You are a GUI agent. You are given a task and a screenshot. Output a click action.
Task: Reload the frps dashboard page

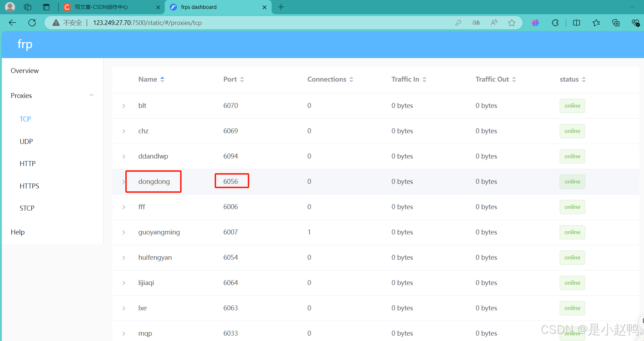(x=32, y=23)
